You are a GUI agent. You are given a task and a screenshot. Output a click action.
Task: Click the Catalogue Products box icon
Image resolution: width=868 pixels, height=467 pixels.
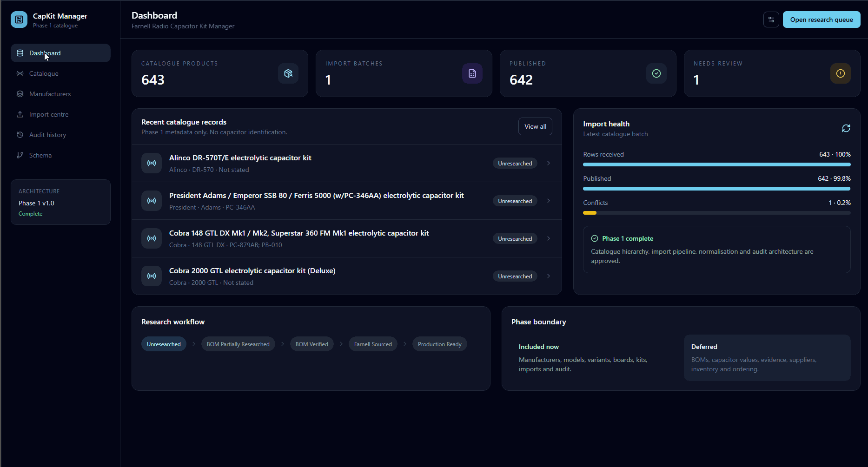288,73
